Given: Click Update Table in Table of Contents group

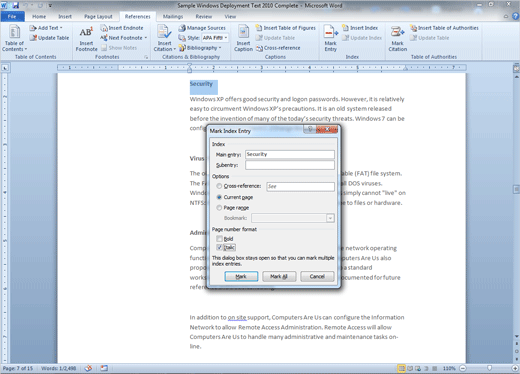Looking at the screenshot, I should (x=49, y=38).
